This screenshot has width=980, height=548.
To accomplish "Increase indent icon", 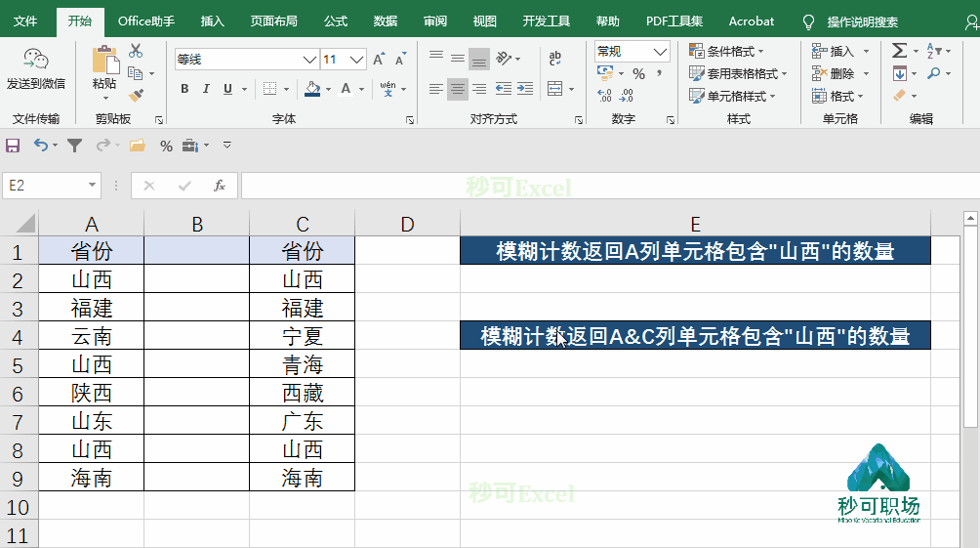I will click(x=525, y=89).
